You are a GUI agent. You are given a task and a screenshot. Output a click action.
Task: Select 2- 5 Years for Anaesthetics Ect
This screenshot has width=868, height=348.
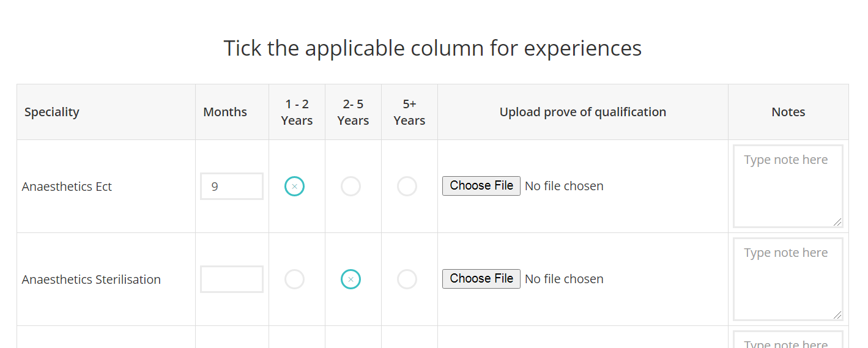point(351,187)
